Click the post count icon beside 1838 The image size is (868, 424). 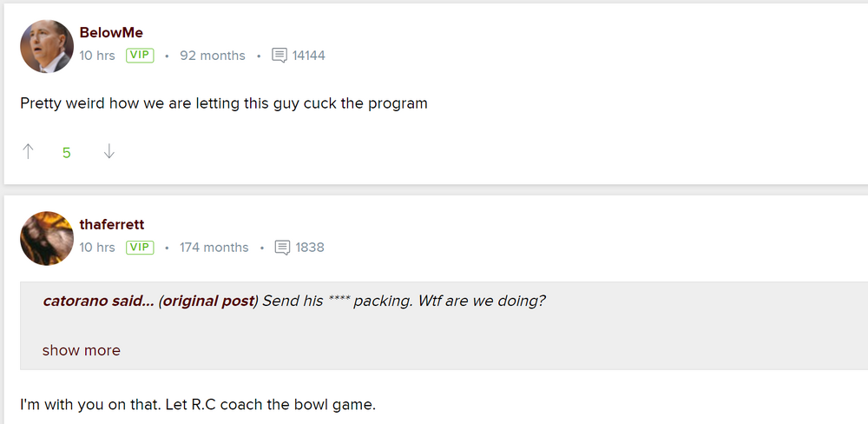click(282, 248)
